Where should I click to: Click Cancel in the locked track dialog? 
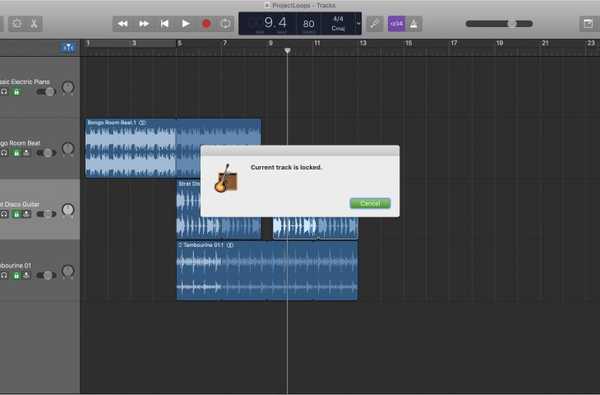pos(370,204)
